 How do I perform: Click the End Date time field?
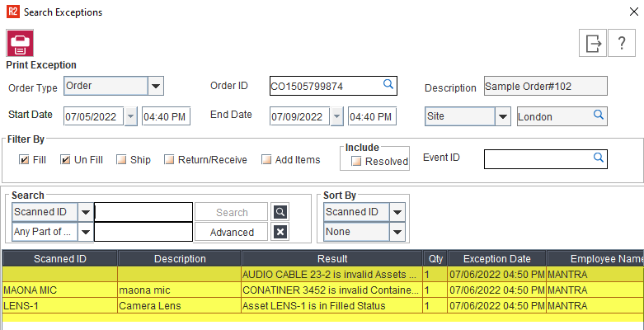(x=372, y=116)
